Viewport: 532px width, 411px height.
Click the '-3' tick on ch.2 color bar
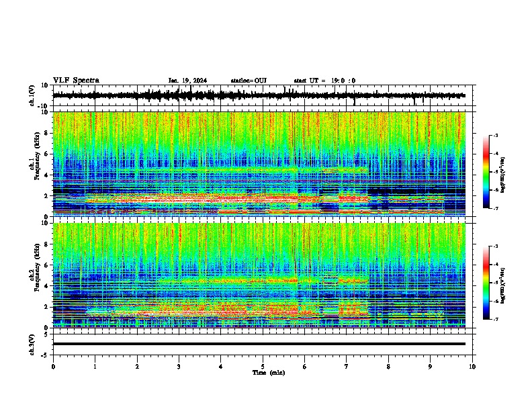point(496,246)
